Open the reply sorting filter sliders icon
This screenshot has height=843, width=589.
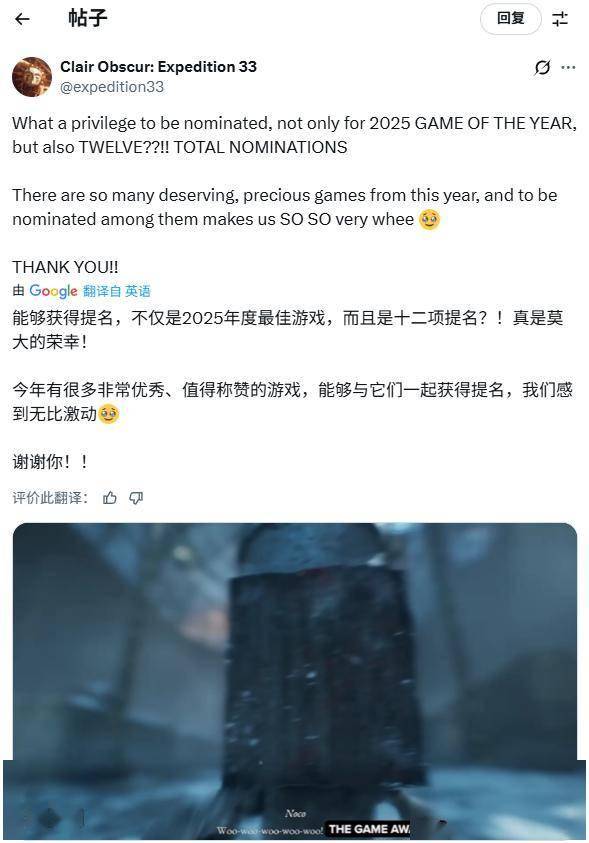tap(560, 19)
